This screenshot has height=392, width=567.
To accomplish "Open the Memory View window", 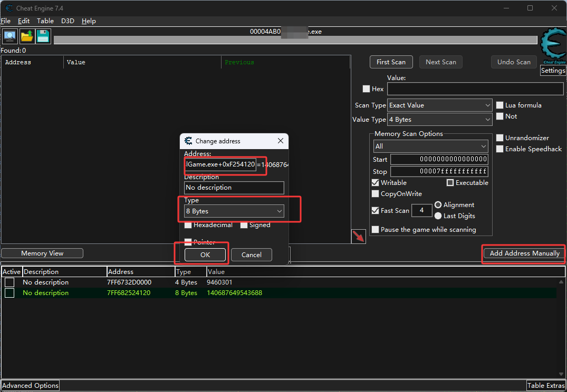I will [42, 253].
